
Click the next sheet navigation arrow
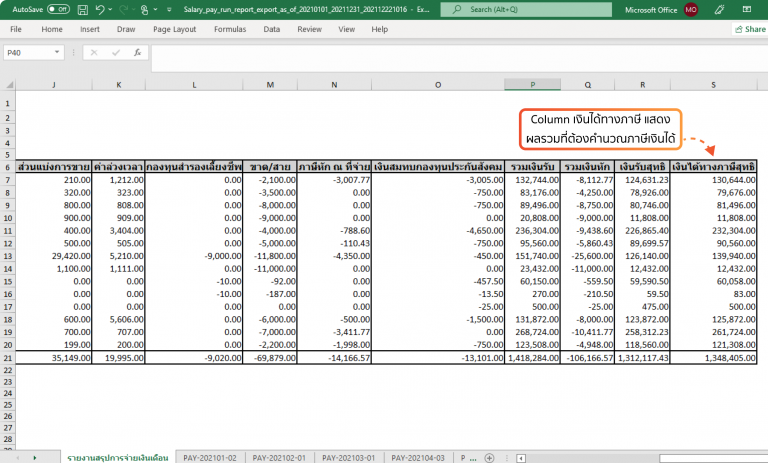pos(36,456)
